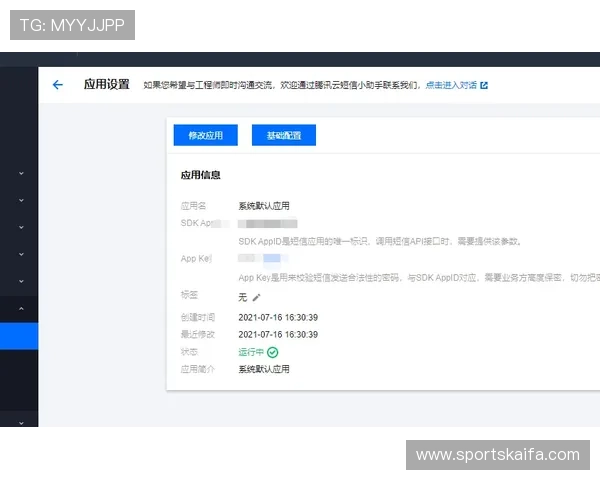
Task: Select the 创建时间 value 2021-07-16 16:30:39
Action: tap(278, 317)
